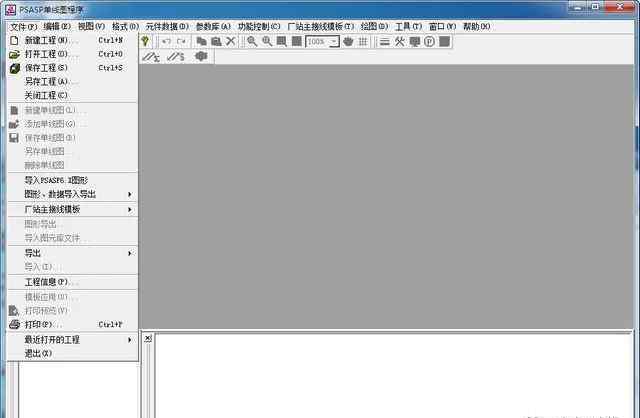Select 导入PSASP6.X图形 menu entry
The image size is (640, 418).
[x=73, y=180]
